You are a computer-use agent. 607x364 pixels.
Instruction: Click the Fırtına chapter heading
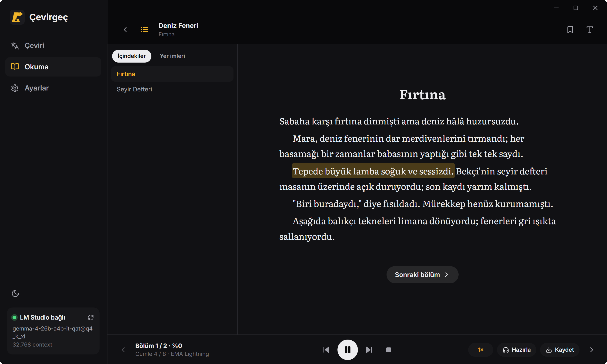pos(422,95)
